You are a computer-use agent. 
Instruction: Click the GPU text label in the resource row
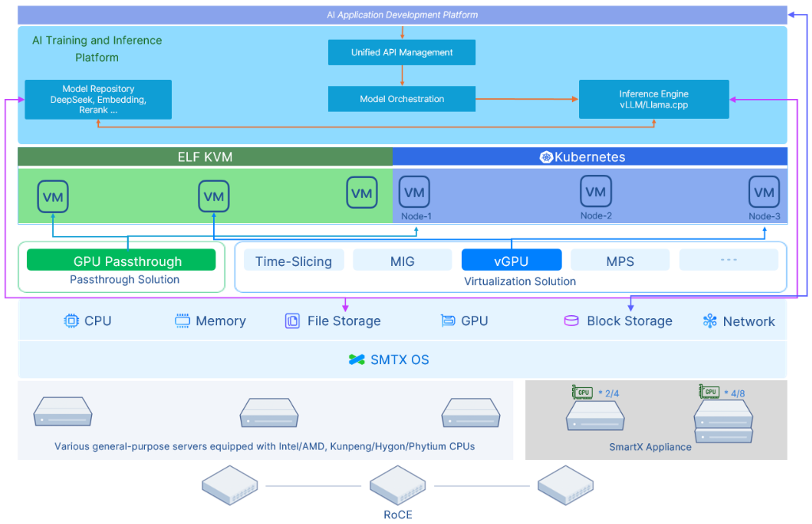475,321
